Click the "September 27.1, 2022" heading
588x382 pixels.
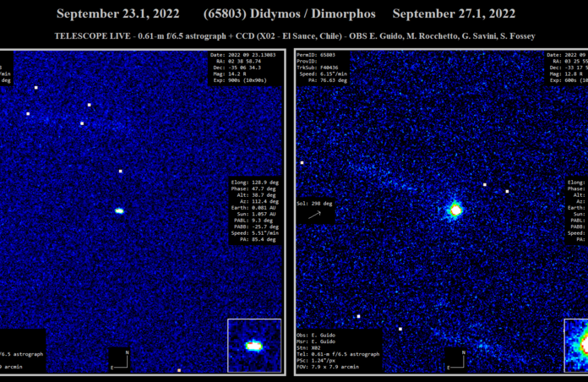[454, 14]
